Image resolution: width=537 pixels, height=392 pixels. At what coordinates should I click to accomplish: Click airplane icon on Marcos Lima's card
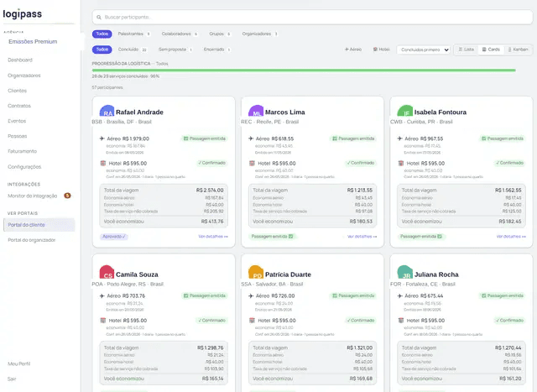click(x=251, y=139)
